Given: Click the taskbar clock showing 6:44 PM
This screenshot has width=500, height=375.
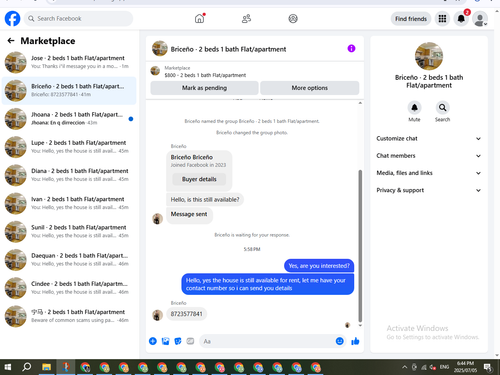Looking at the screenshot, I should 465,367.
